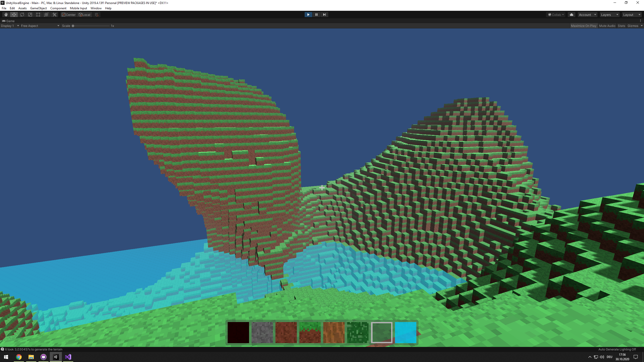Select the Move tool icon
Viewport: 644px width, 362px height.
click(14, 15)
